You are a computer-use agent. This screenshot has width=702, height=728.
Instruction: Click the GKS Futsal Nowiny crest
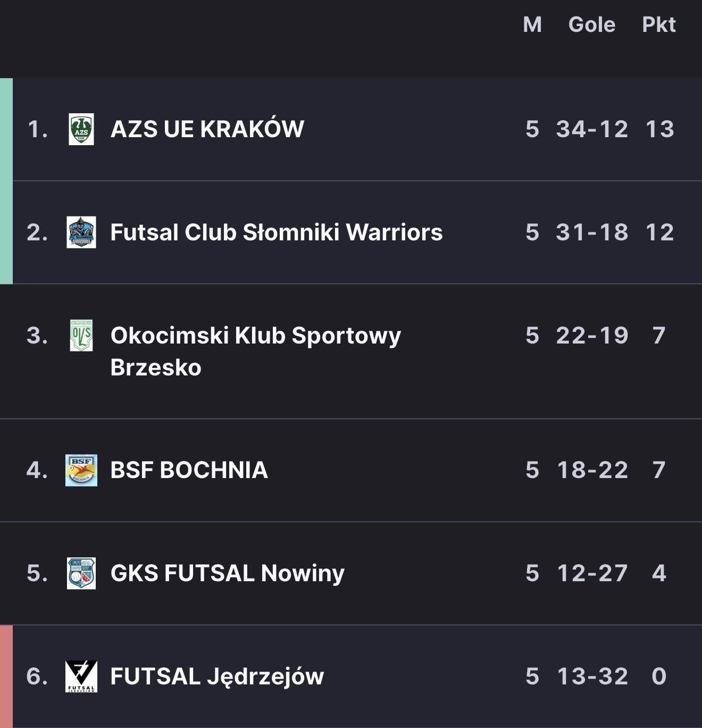tap(81, 573)
